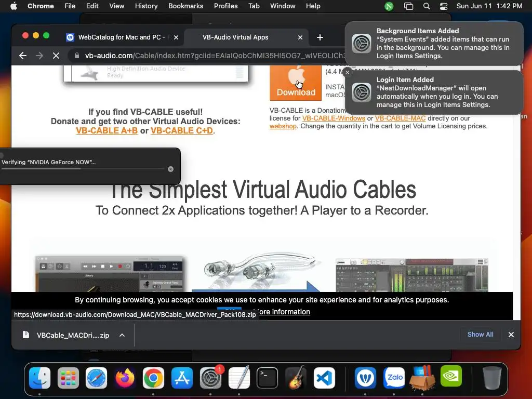Open the Apple menu
This screenshot has width=532, height=399.
pos(14,6)
